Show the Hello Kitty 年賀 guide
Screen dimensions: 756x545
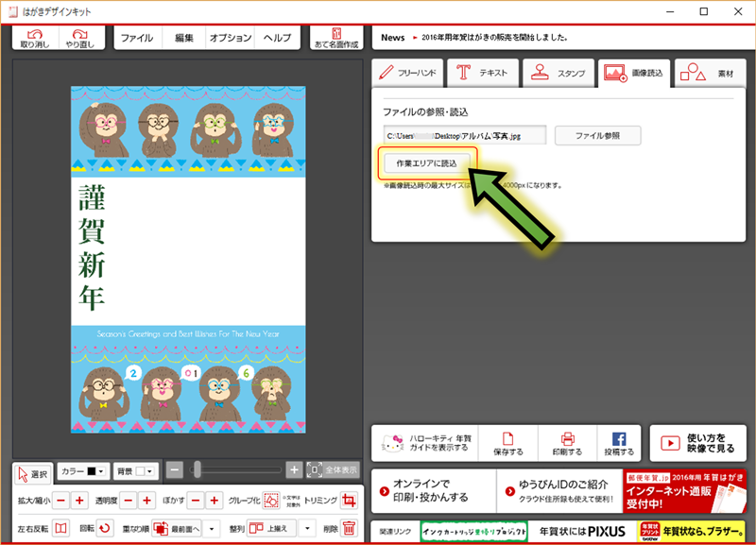(425, 443)
